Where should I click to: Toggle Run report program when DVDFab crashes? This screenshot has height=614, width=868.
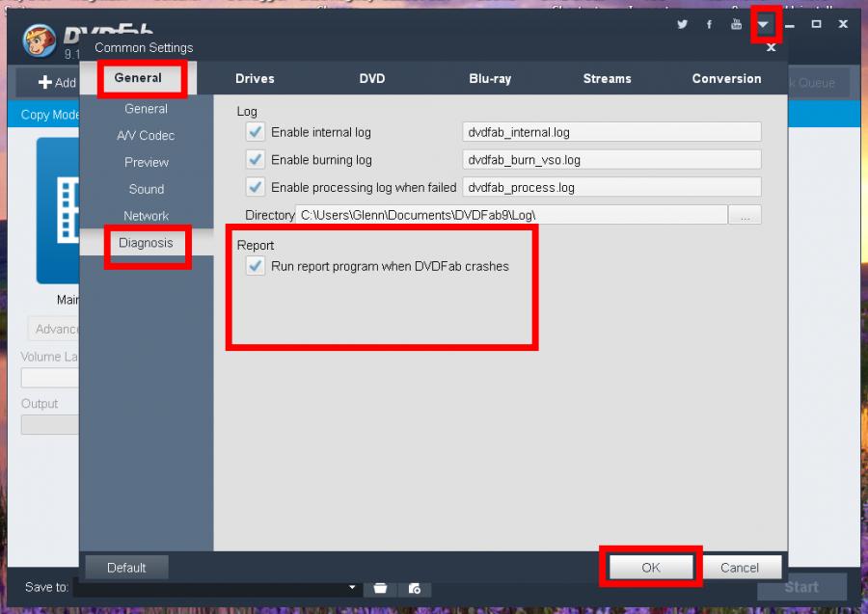tap(256, 266)
